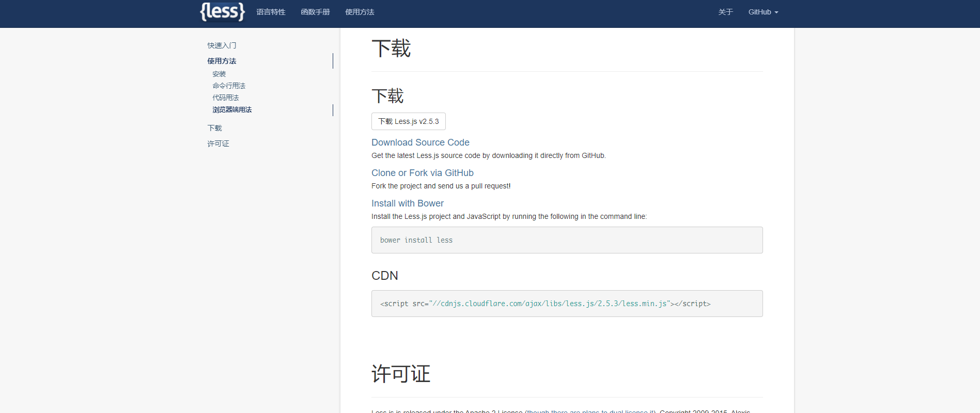This screenshot has height=413, width=980.
Task: Click the 'bower install less' code block
Action: [x=567, y=240]
